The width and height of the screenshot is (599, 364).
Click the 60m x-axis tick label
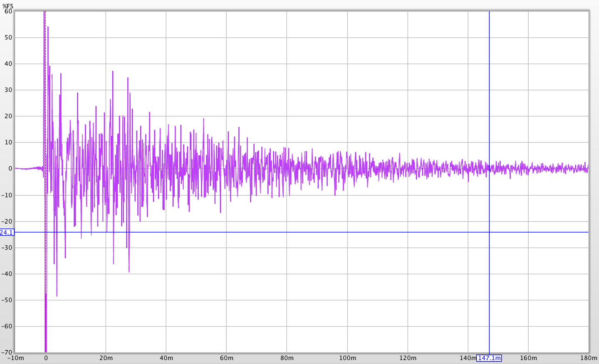point(226,358)
